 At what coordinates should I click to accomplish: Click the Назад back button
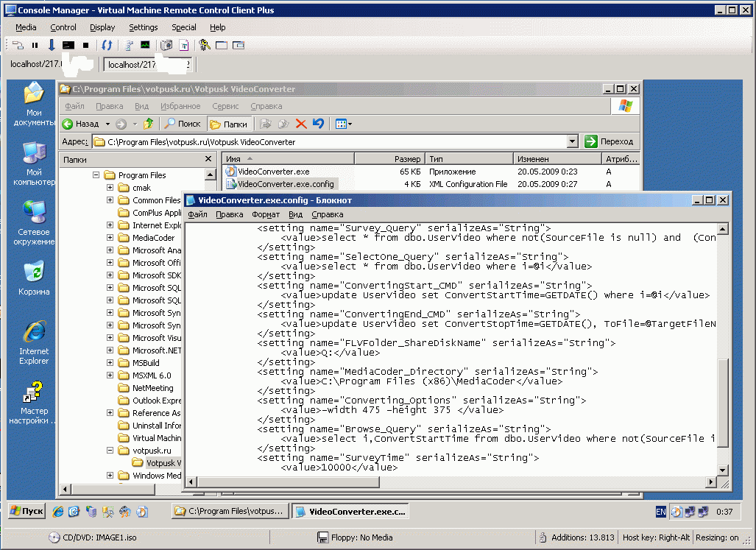(80, 124)
